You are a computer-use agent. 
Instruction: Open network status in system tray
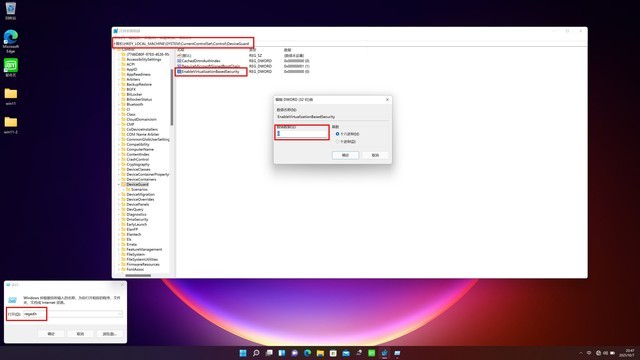tap(598, 353)
